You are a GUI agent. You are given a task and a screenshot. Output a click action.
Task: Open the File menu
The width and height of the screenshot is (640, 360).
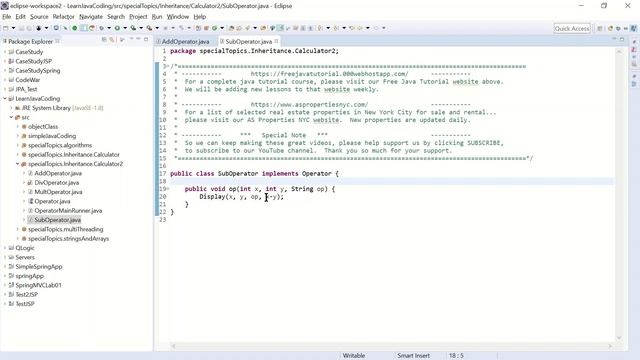(7, 17)
